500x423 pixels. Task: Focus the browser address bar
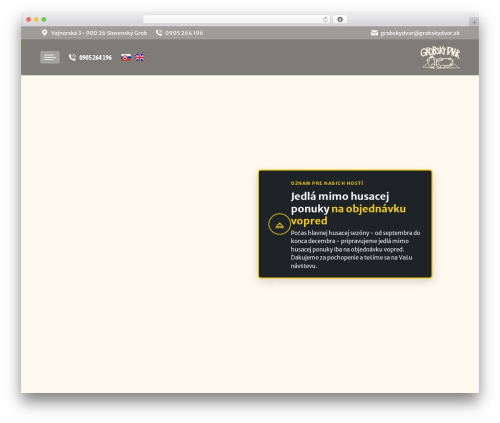[237, 19]
